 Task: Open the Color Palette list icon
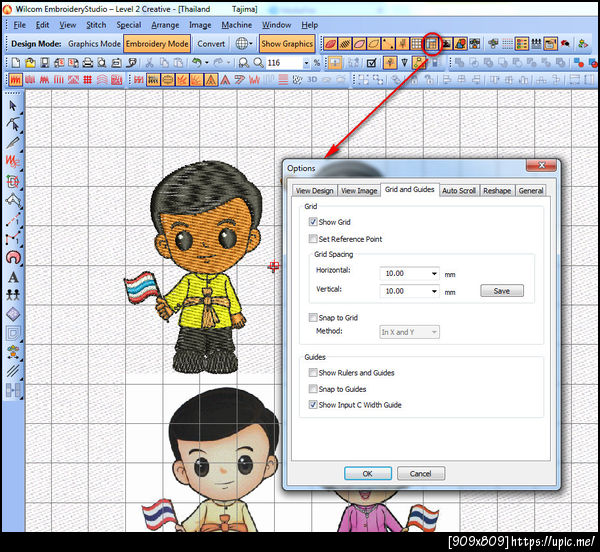click(521, 44)
